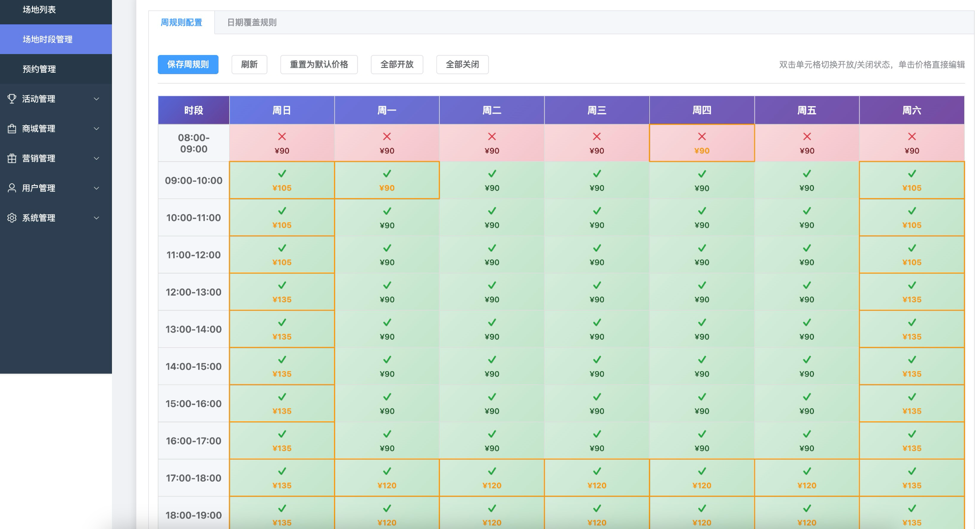Click the shopping bag icon for 商城管理

tap(12, 129)
